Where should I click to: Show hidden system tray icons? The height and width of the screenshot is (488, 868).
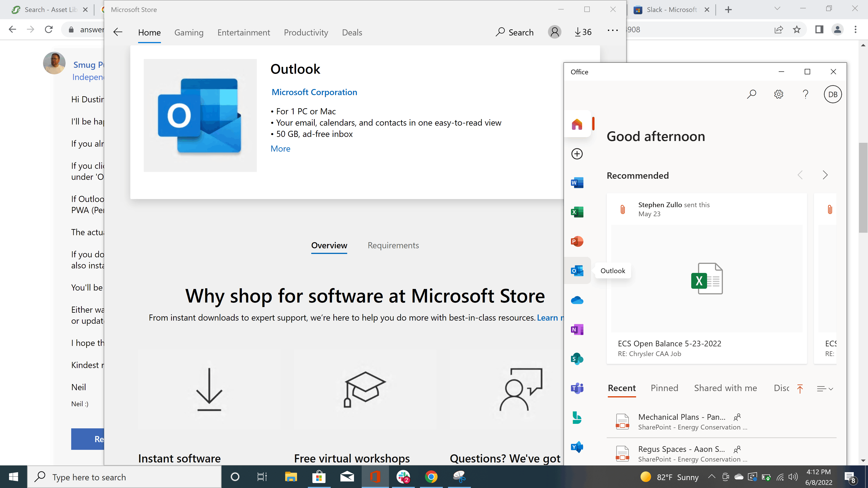coord(711,476)
